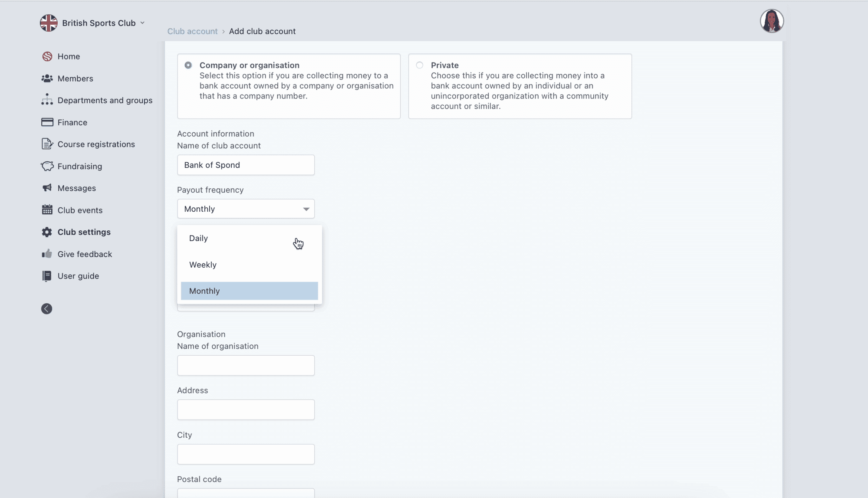Select the Home icon in the sidebar
Image resolution: width=868 pixels, height=498 pixels.
tap(47, 56)
